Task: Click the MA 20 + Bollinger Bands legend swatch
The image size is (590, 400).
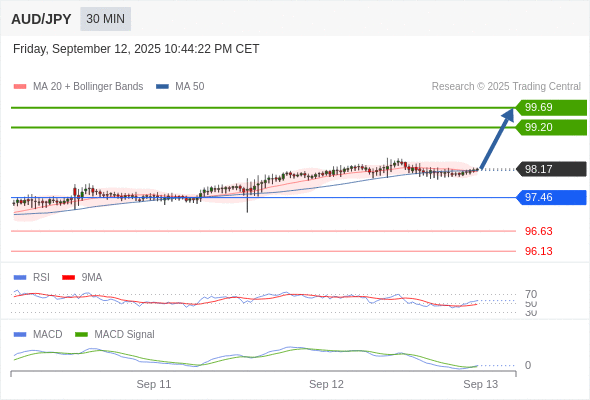Action: coord(20,87)
